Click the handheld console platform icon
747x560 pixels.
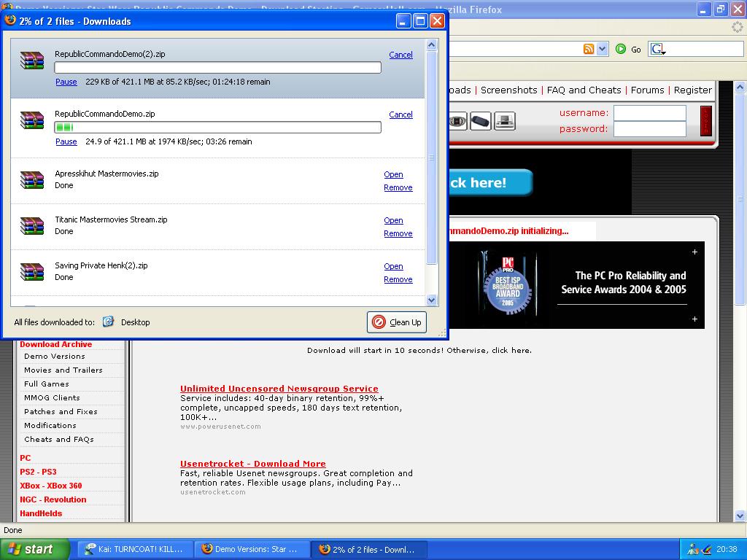pos(480,122)
